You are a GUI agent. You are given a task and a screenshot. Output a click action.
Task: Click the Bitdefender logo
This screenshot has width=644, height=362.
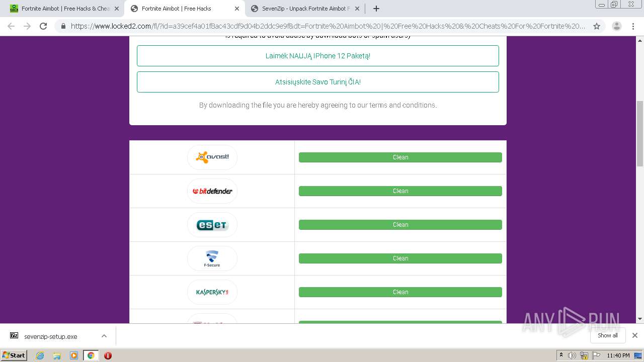click(x=212, y=191)
